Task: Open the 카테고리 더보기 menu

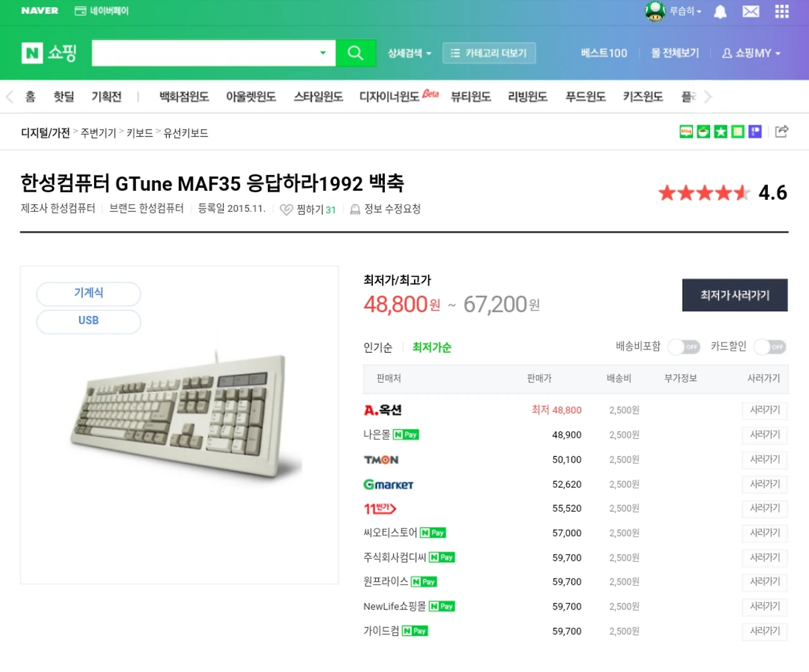Action: tap(489, 53)
